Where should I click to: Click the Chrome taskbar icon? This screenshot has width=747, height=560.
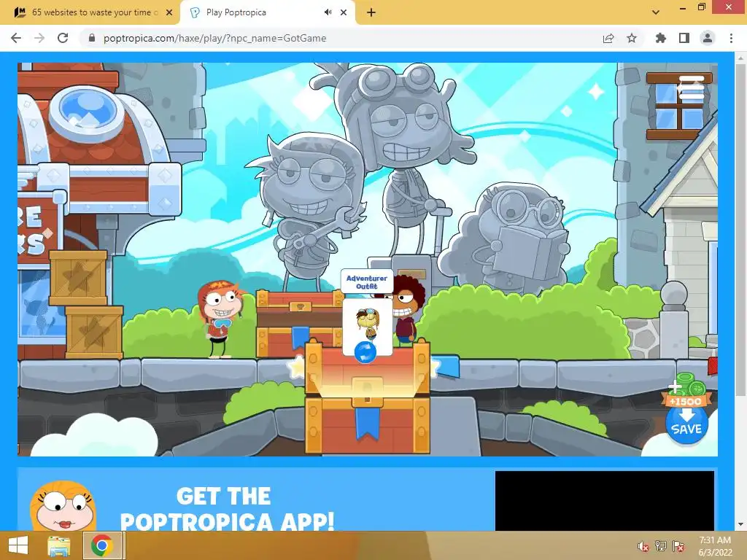pos(102,545)
